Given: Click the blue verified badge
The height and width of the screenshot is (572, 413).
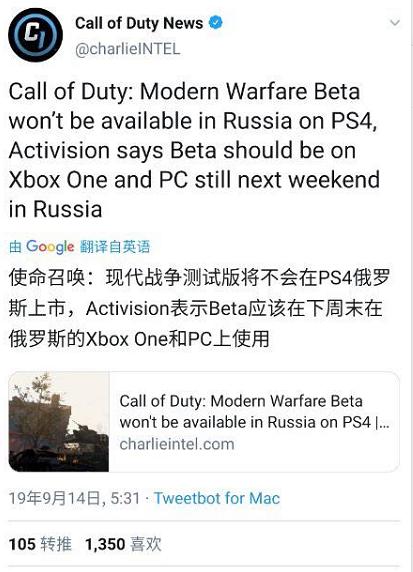Looking at the screenshot, I should click(215, 23).
